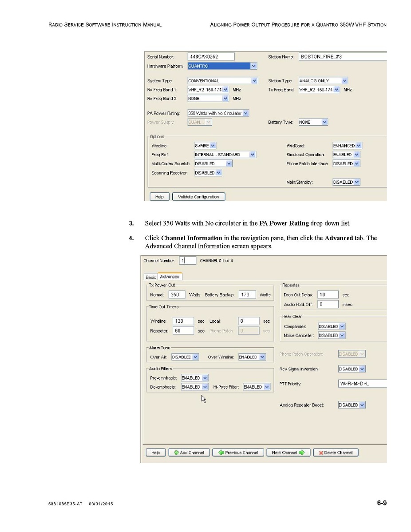Open the Battery Type dropdown
Viewport: 411px width, 532px height.
click(x=324, y=122)
